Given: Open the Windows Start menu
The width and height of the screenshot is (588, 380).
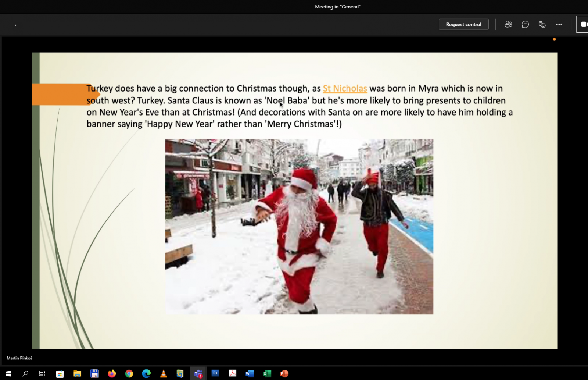Looking at the screenshot, I should click(x=8, y=373).
